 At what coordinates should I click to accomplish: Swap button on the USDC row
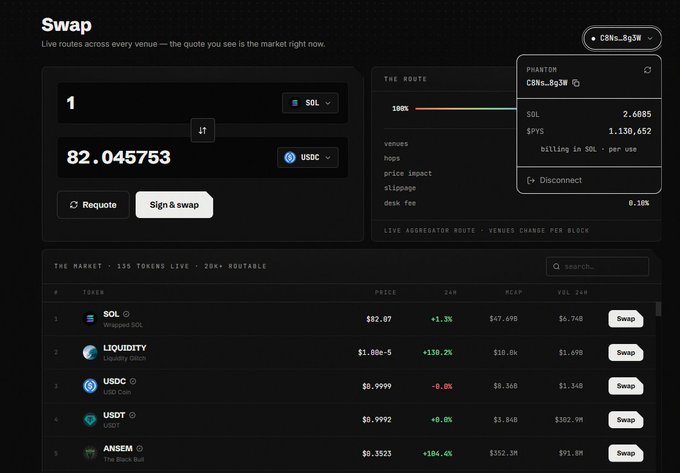click(x=625, y=386)
